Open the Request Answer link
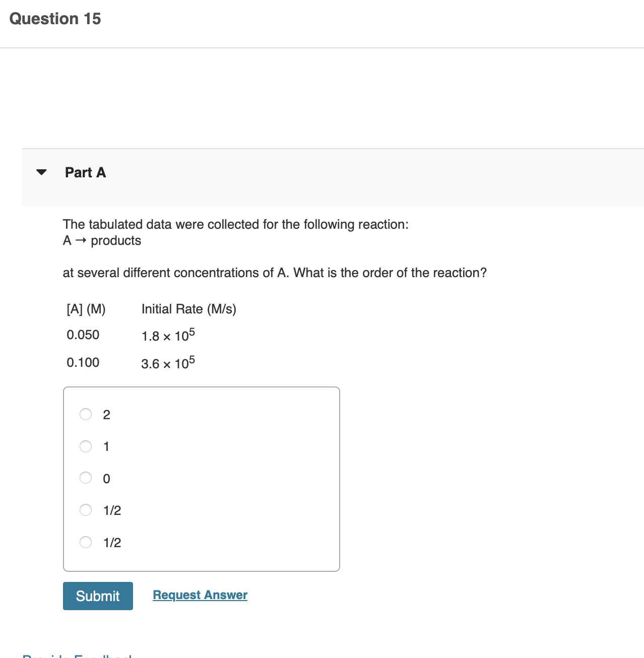 [200, 595]
